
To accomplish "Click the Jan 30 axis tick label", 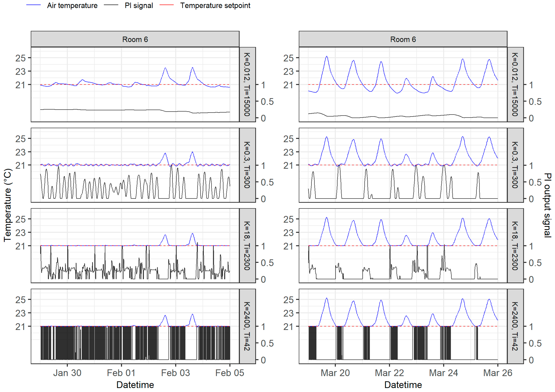I will point(67,373).
